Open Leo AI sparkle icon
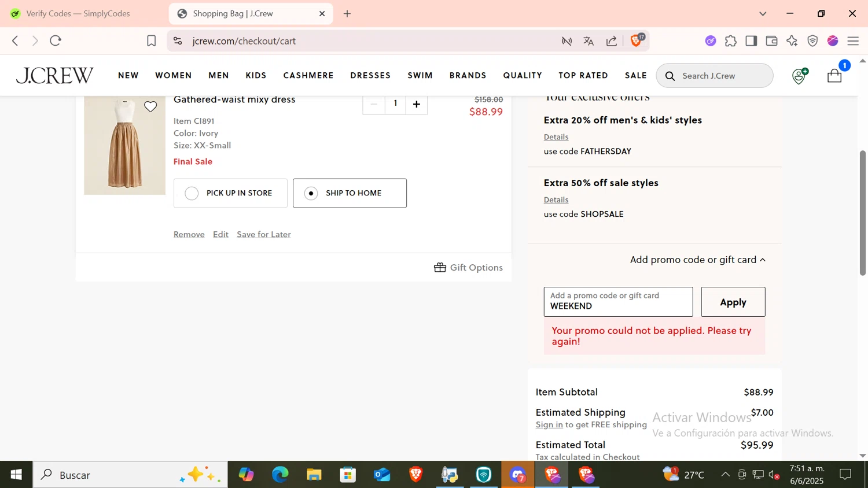The width and height of the screenshot is (868, 488). 792,40
